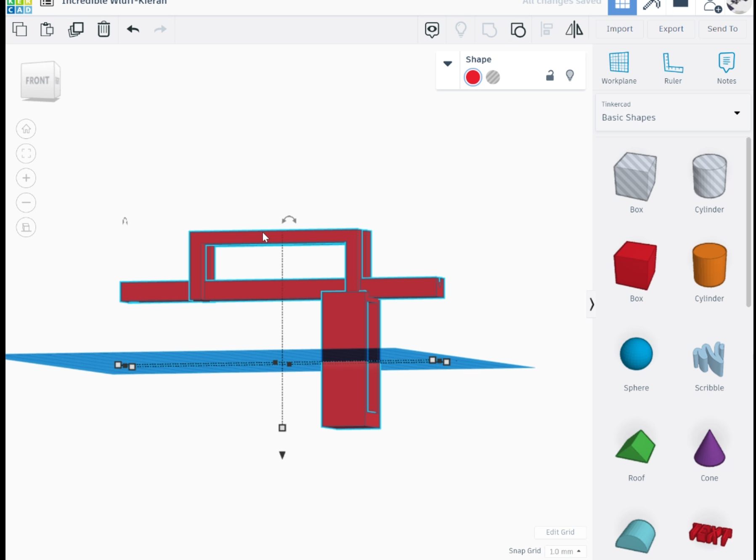Switch between orthographic and perspective view
This screenshot has height=560, width=756.
(26, 227)
